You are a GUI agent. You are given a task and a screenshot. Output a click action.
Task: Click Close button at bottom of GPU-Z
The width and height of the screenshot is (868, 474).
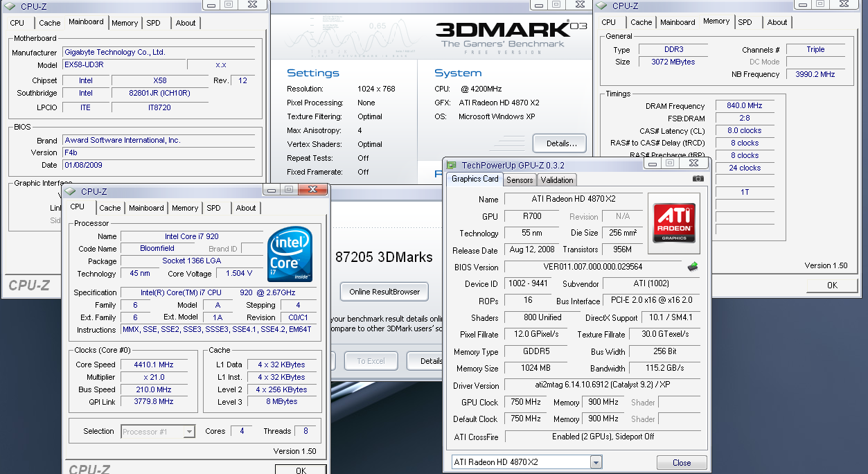682,463
